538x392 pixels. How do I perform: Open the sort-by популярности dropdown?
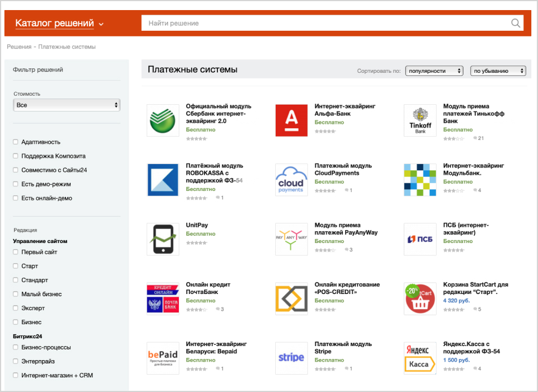(x=434, y=71)
